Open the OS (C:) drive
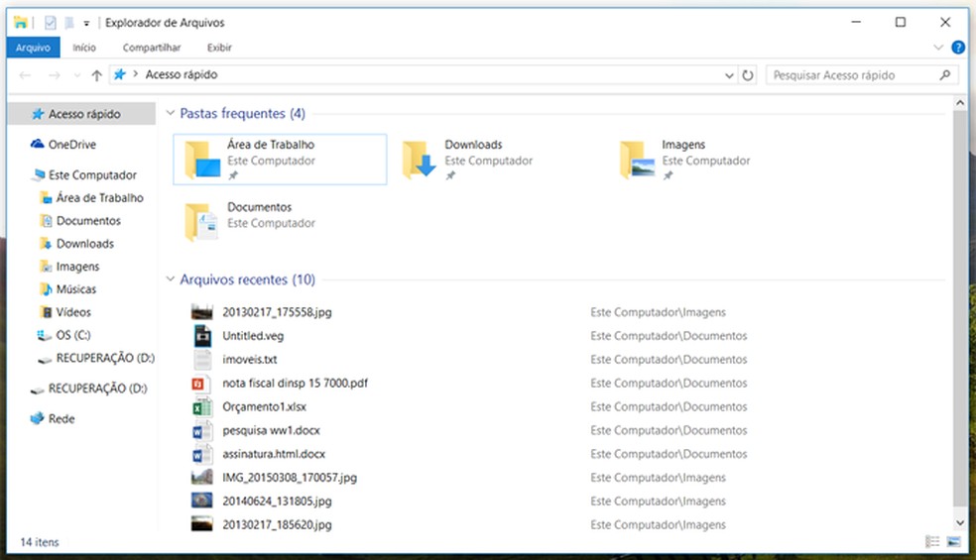Viewport: 976px width, 560px height. pos(72,335)
